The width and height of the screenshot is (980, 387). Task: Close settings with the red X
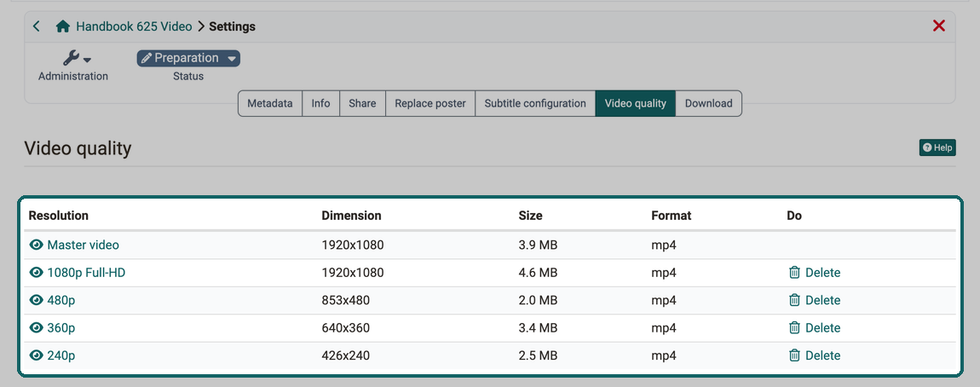tap(939, 26)
